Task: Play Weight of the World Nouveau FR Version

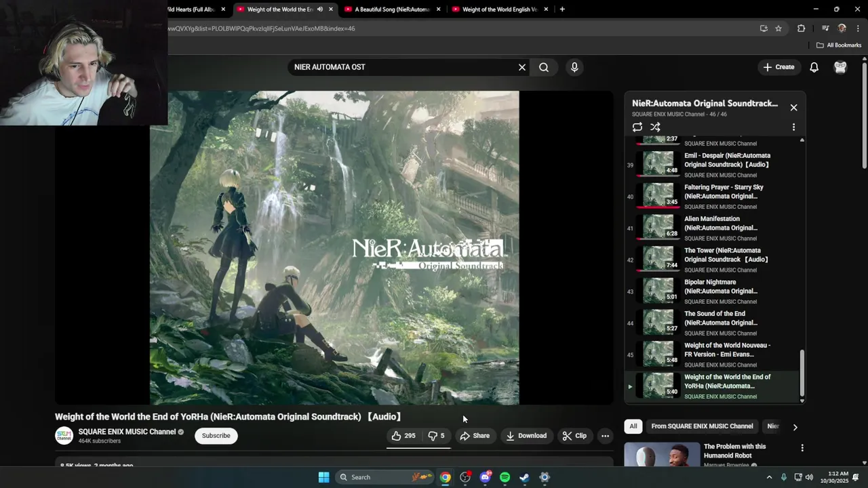Action: (712, 354)
